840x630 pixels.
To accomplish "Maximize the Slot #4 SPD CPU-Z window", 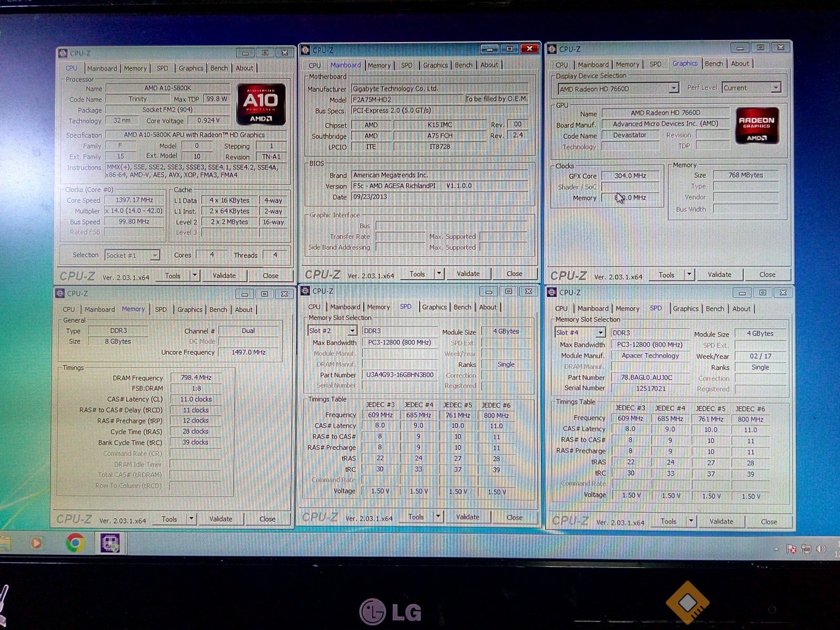I will coord(762,292).
